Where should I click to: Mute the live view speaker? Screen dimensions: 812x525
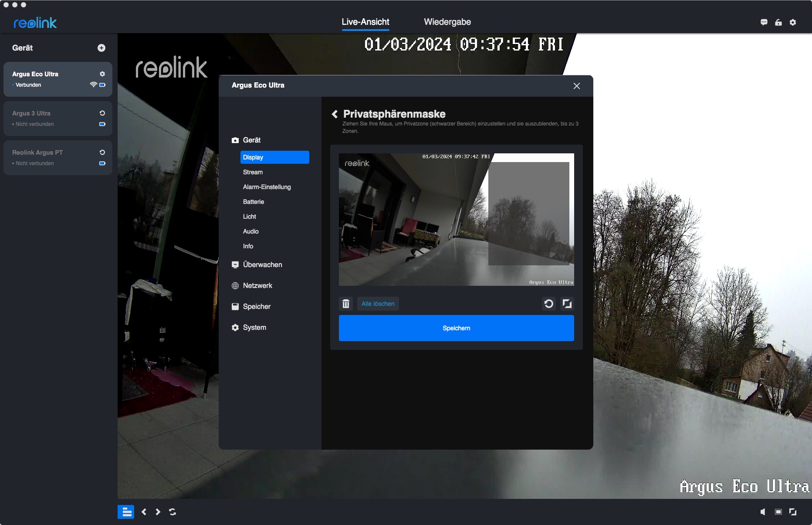[x=763, y=512]
